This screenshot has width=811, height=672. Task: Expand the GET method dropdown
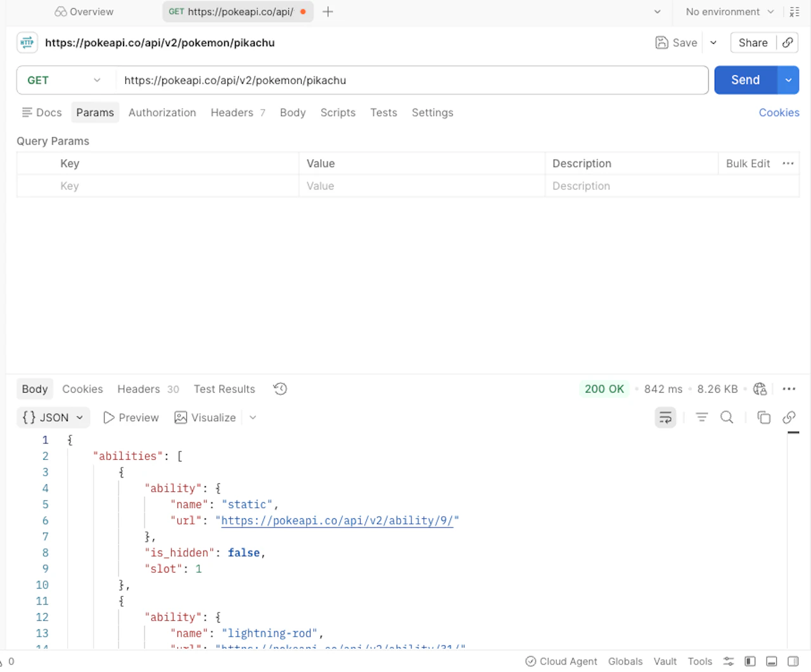pos(64,80)
